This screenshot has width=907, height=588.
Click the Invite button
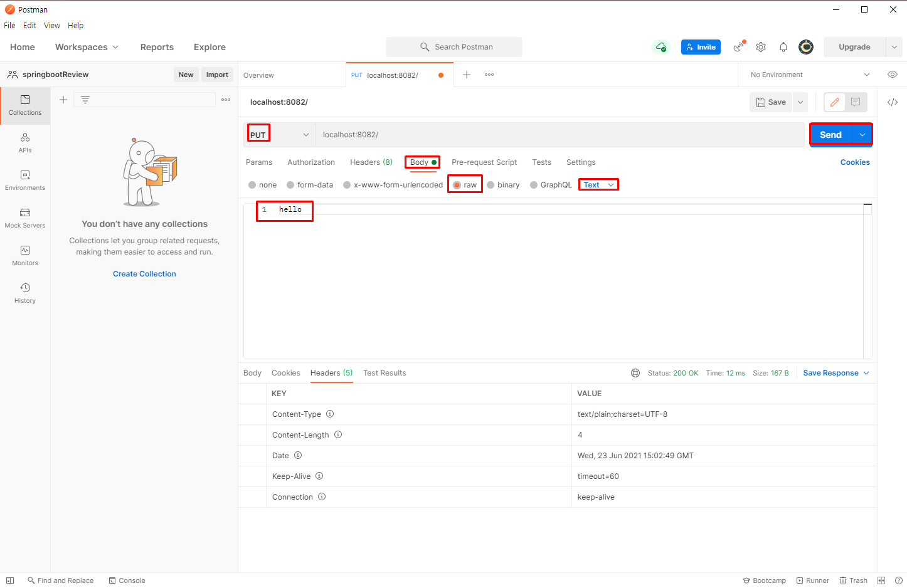[701, 47]
